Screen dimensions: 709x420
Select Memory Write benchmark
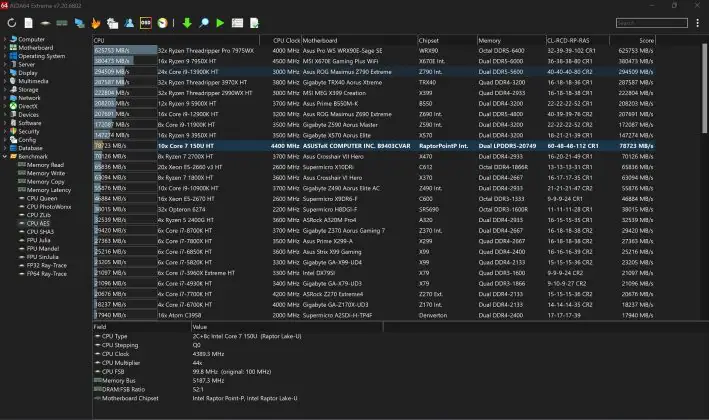46,173
